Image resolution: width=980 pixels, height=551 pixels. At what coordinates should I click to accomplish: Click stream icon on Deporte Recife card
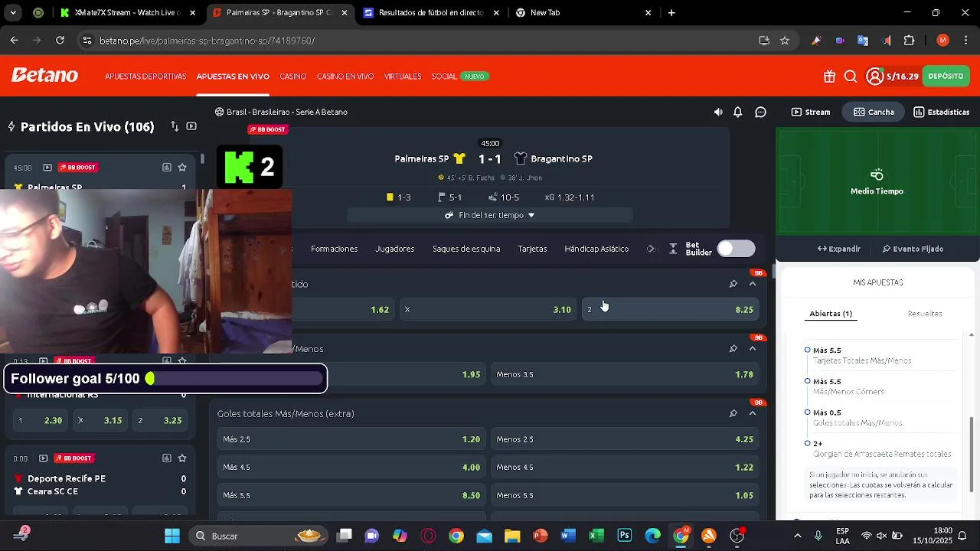43,458
